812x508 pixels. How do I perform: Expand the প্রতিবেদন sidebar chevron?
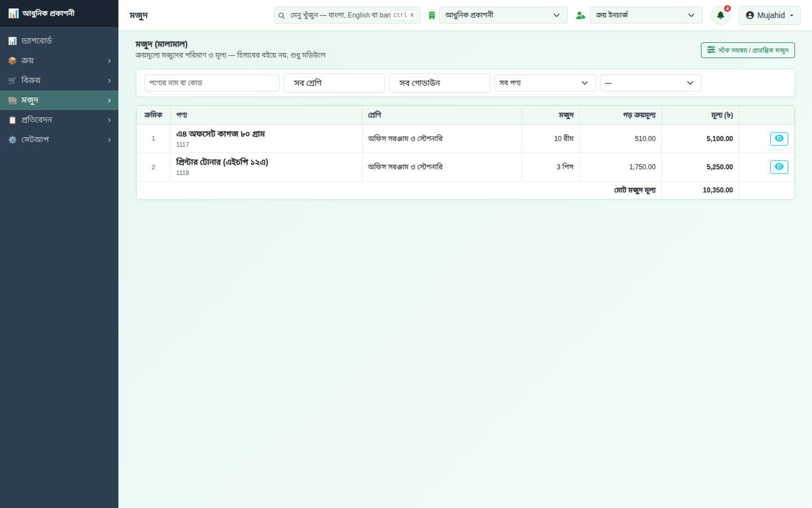(109, 120)
